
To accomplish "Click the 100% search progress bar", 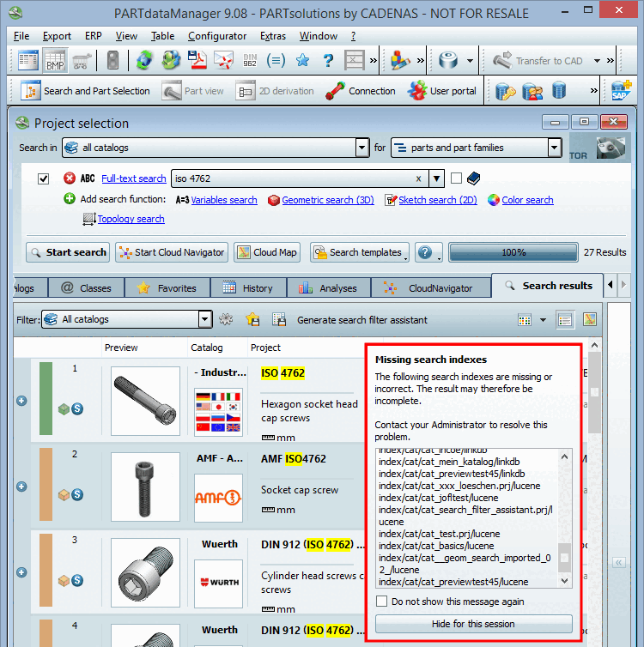I will [513, 252].
